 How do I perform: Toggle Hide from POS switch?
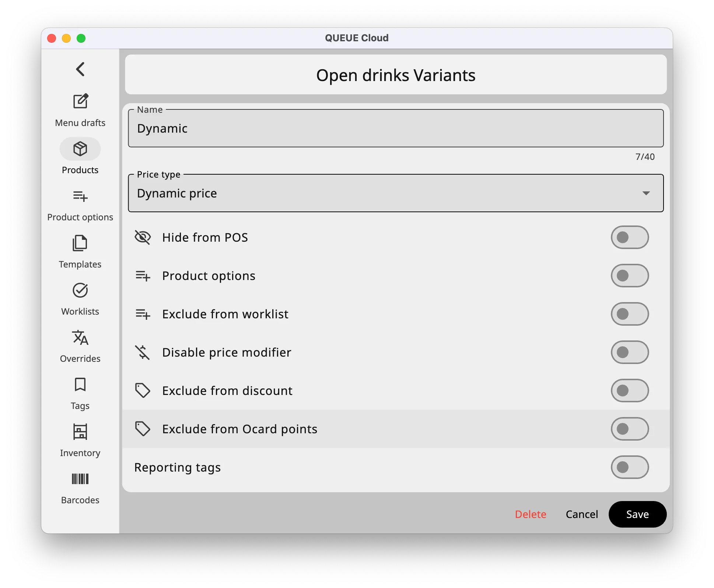coord(629,237)
